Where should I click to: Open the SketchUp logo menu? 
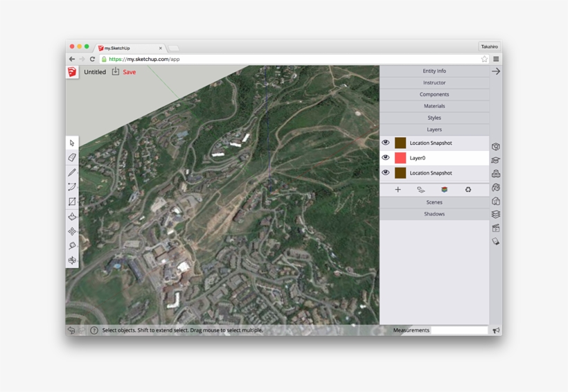tap(72, 72)
